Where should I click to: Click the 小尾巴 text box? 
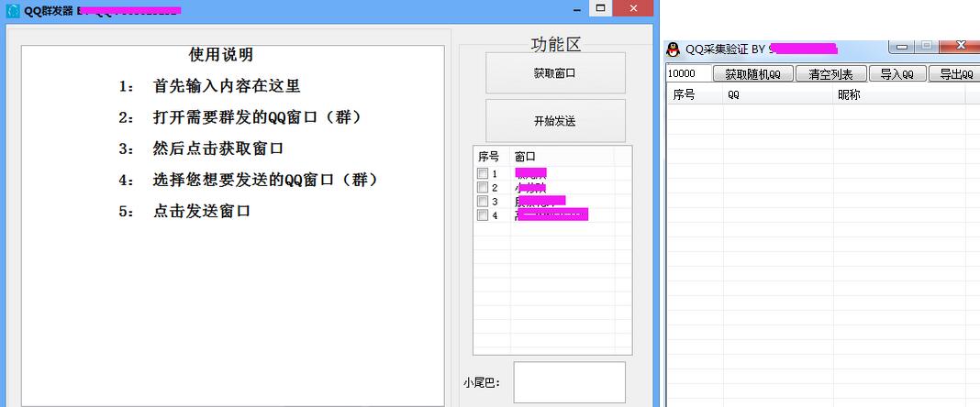point(570,382)
